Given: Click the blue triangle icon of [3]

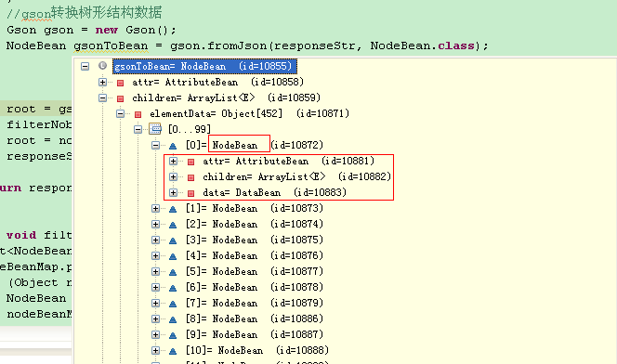Looking at the screenshot, I should click(x=173, y=240).
